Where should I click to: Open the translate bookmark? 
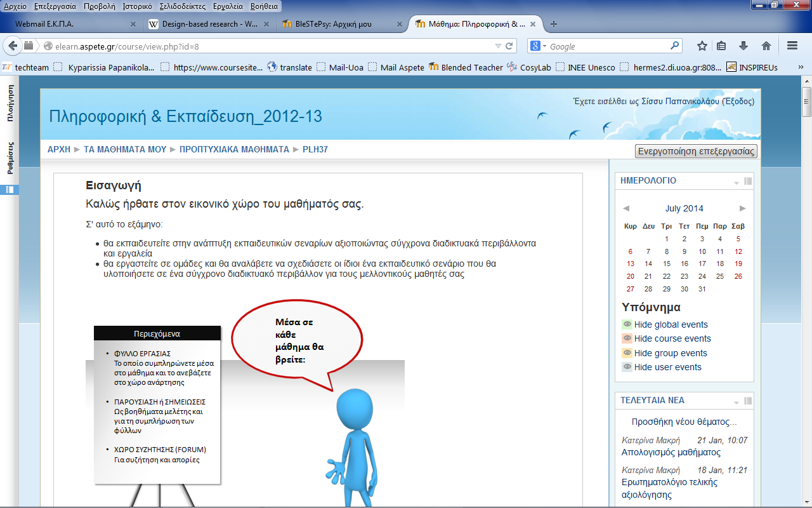click(x=290, y=67)
